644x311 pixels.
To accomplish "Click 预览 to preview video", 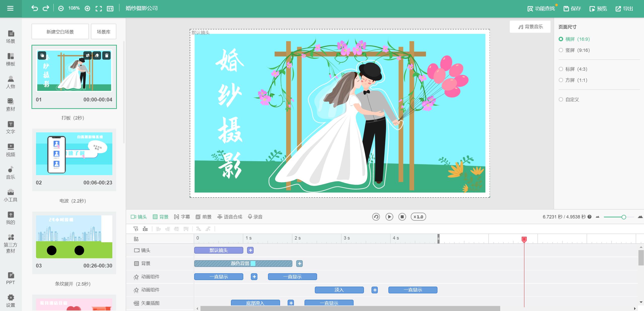I will point(598,9).
